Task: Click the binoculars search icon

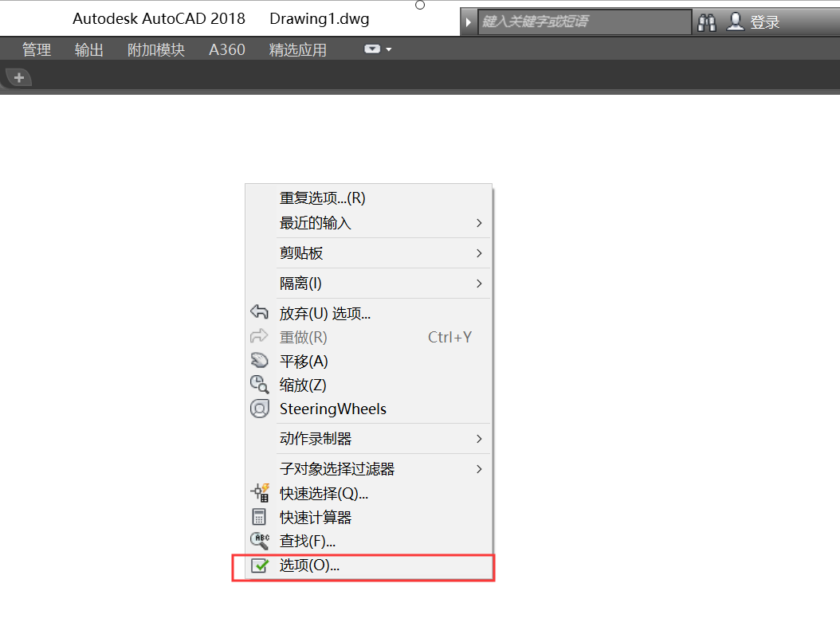Action: [707, 22]
